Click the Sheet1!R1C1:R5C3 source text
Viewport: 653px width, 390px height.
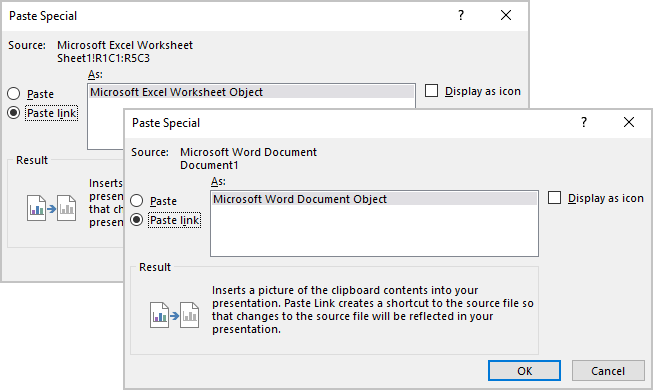[x=103, y=58]
